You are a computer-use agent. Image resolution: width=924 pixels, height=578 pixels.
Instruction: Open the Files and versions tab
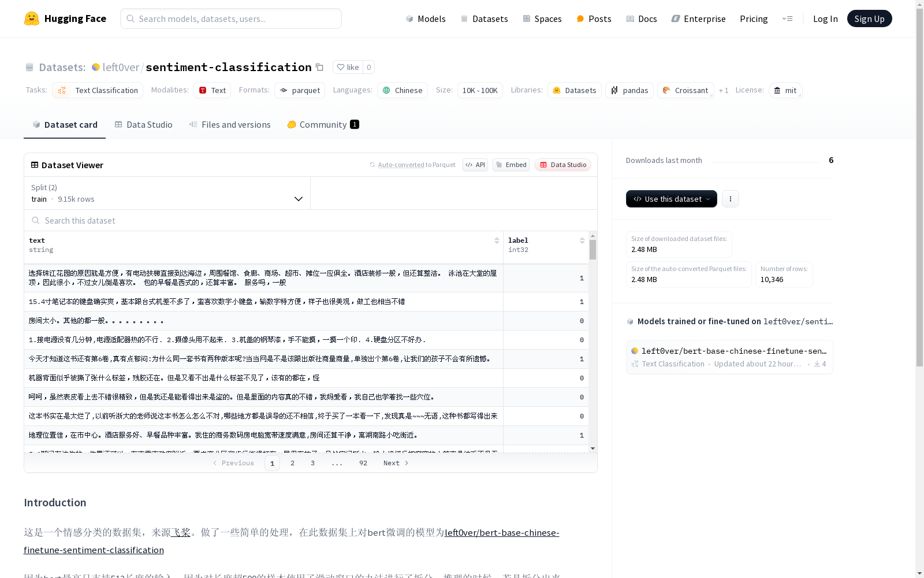tap(230, 125)
